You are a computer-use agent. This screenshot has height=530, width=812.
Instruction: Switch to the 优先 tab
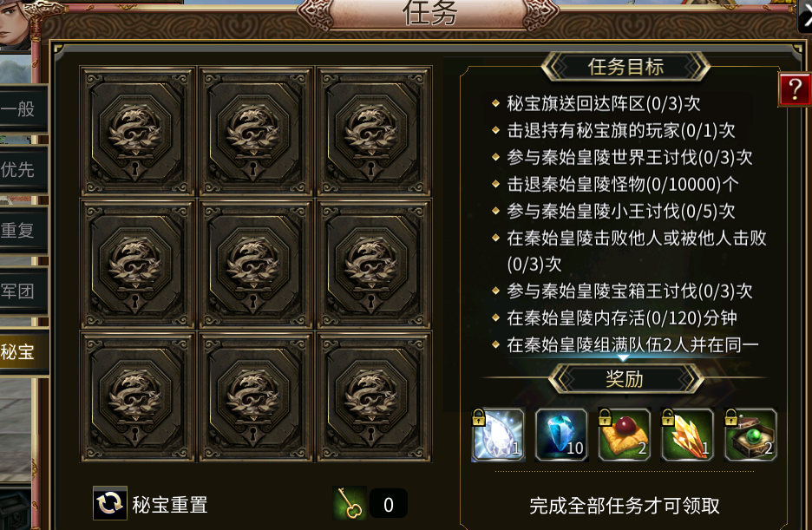pos(23,170)
